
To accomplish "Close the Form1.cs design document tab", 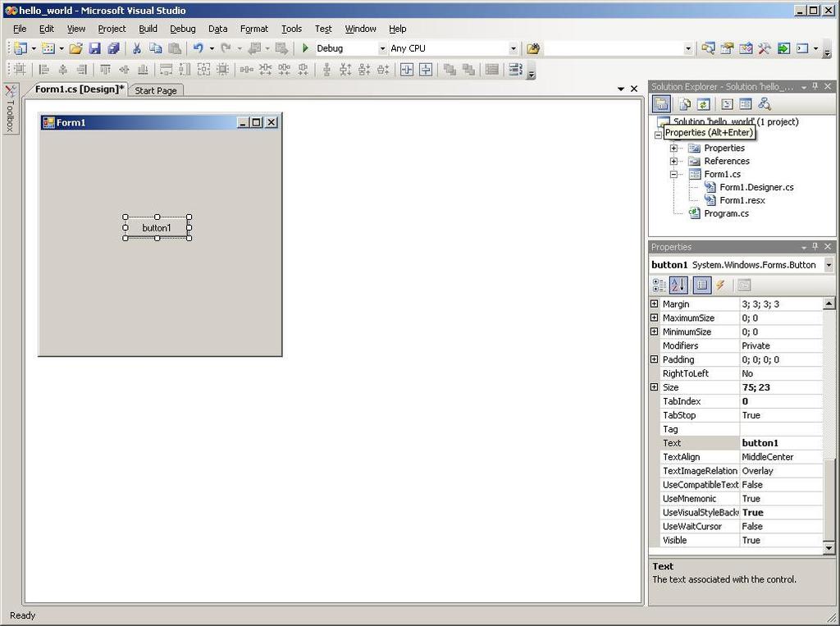I will click(x=634, y=89).
